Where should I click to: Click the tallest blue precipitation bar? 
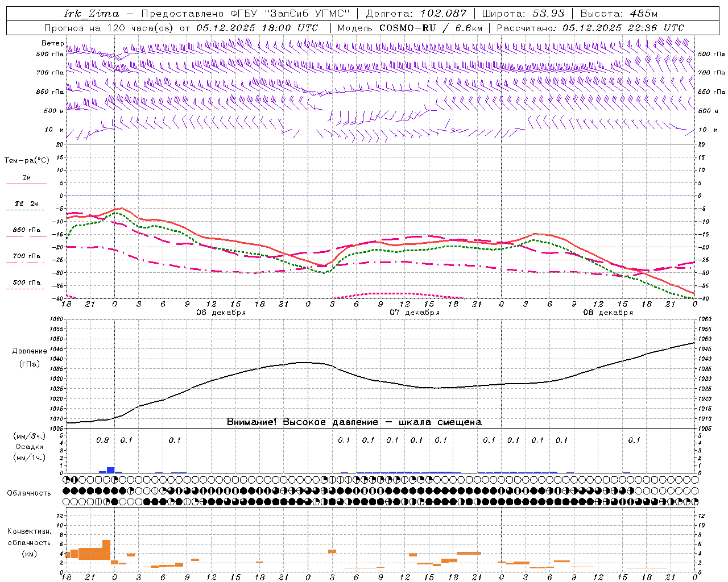click(x=111, y=470)
